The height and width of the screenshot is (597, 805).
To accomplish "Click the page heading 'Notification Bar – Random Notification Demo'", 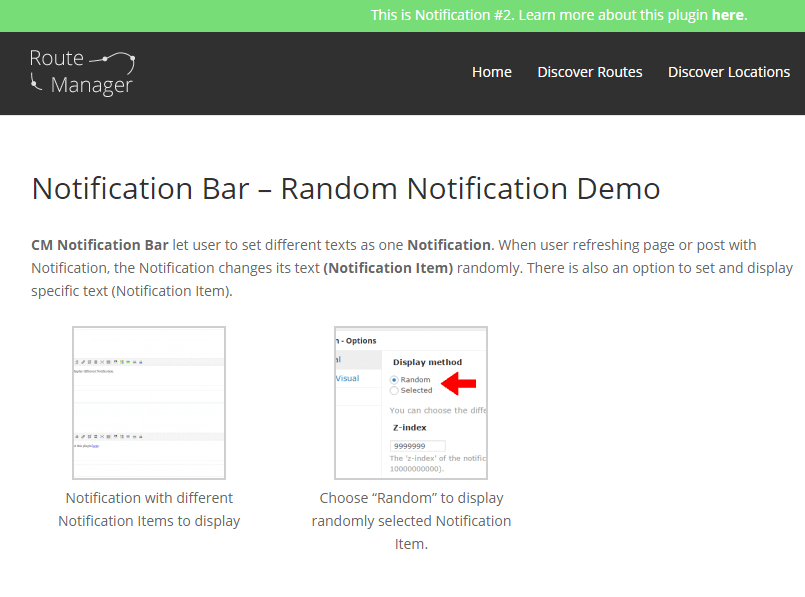I will [x=346, y=189].
